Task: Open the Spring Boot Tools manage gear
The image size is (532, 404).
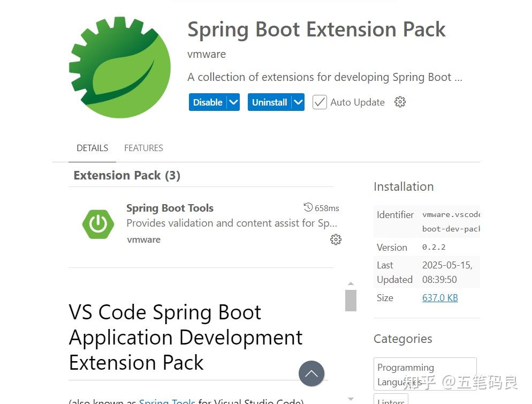Action: coord(336,240)
